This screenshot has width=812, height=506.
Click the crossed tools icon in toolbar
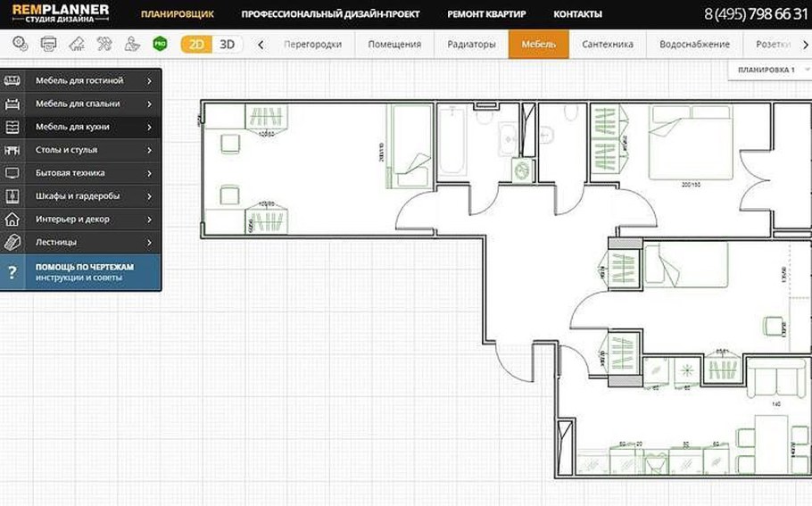(104, 44)
